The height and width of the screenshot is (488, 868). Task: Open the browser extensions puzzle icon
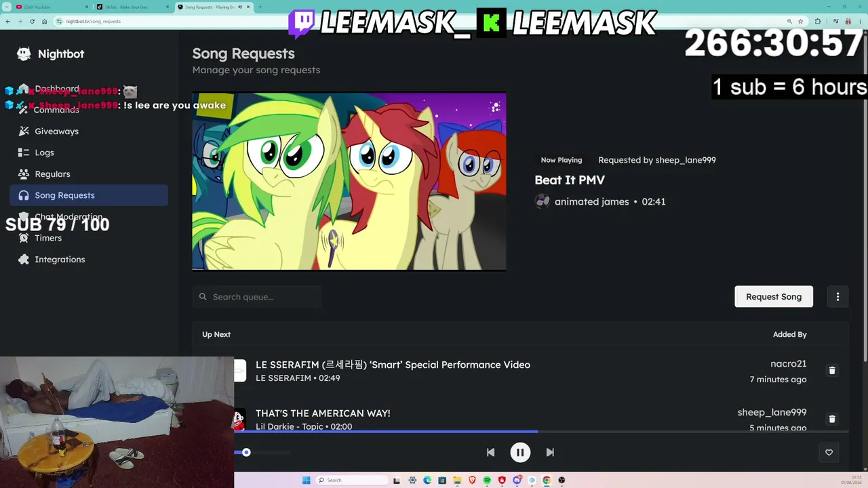(x=818, y=21)
